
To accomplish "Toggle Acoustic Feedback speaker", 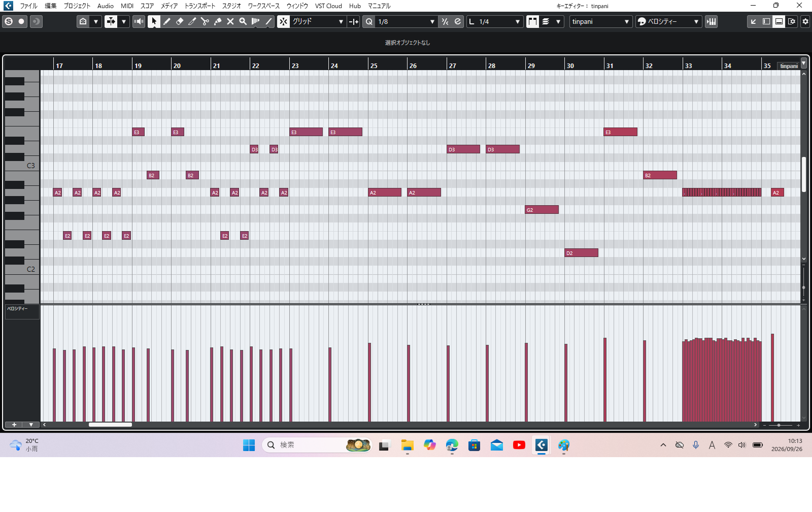I will click(x=139, y=21).
